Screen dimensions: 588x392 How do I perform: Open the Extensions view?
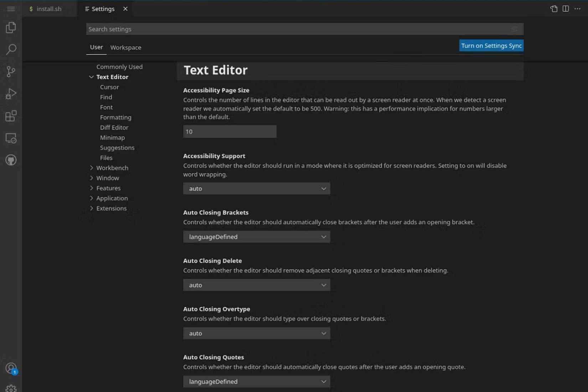coord(11,116)
